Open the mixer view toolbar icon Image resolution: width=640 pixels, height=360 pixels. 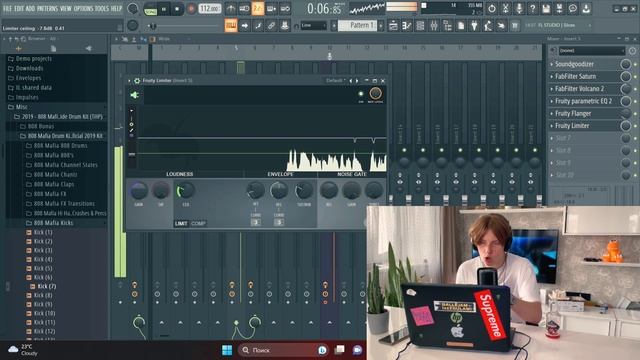(433, 26)
